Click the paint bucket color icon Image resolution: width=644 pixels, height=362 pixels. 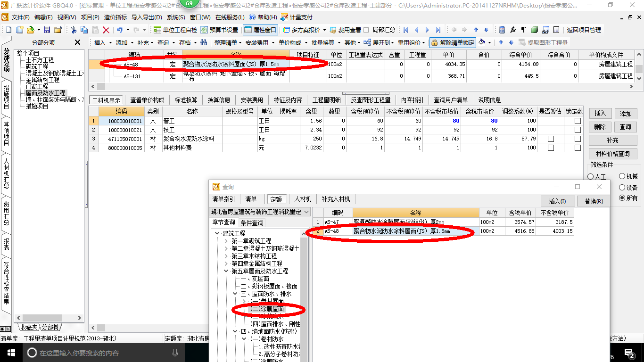coord(482,42)
